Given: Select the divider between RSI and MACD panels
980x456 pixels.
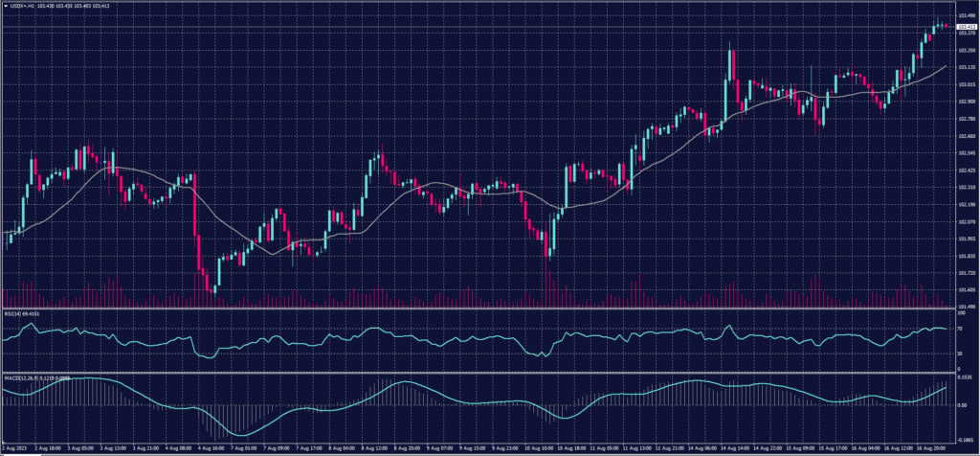Looking at the screenshot, I should tap(479, 371).
